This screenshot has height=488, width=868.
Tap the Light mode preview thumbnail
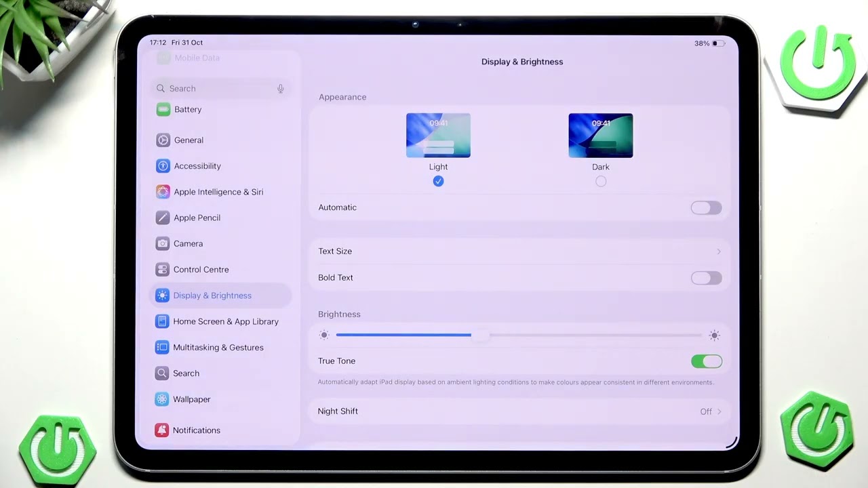click(x=438, y=136)
